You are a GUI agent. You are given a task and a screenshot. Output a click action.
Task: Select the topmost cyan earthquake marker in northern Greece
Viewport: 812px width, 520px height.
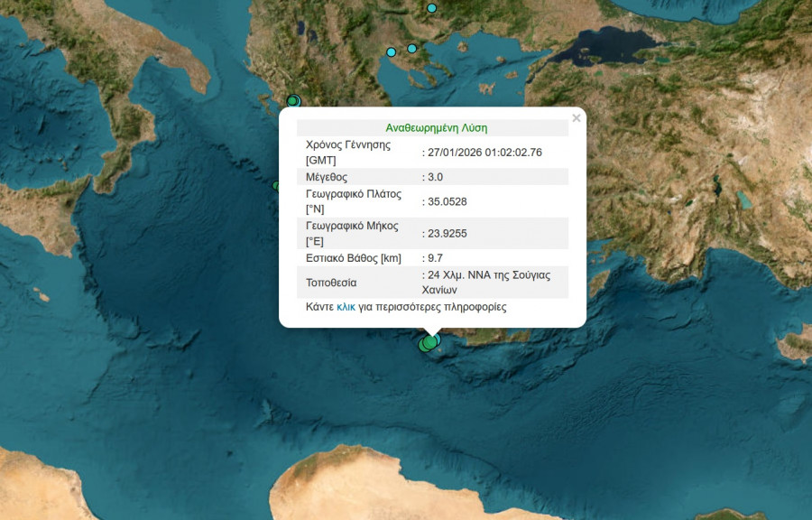point(431,9)
